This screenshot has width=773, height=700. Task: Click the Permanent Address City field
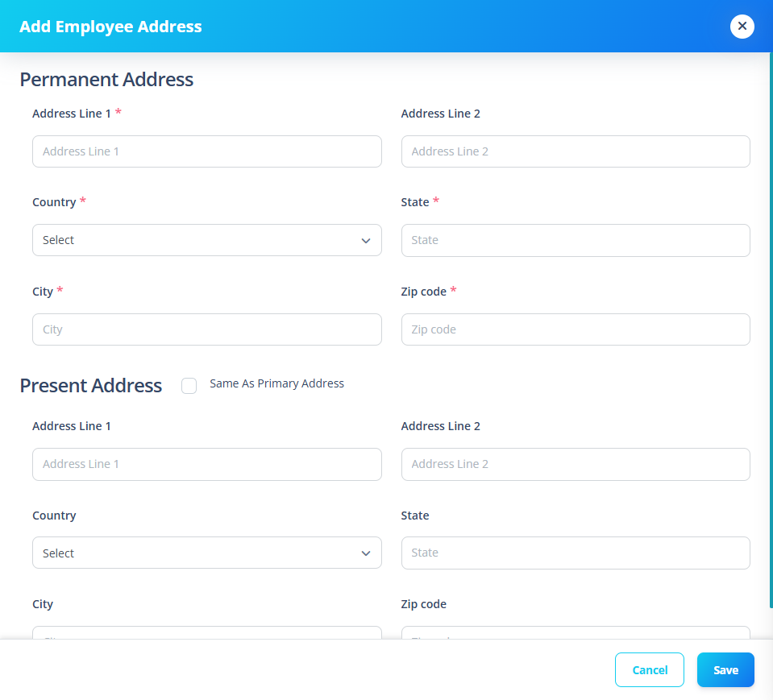[207, 329]
